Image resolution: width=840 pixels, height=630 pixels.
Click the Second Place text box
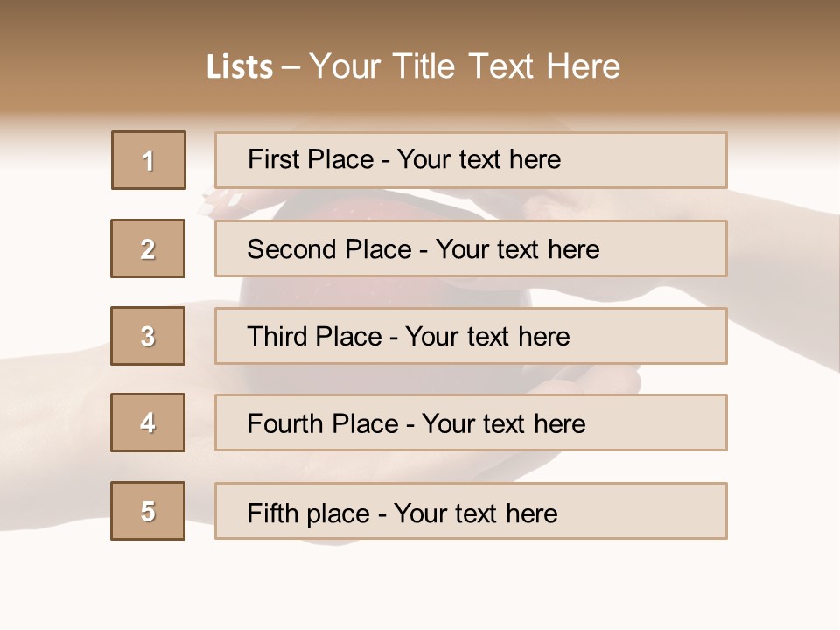click(x=471, y=248)
